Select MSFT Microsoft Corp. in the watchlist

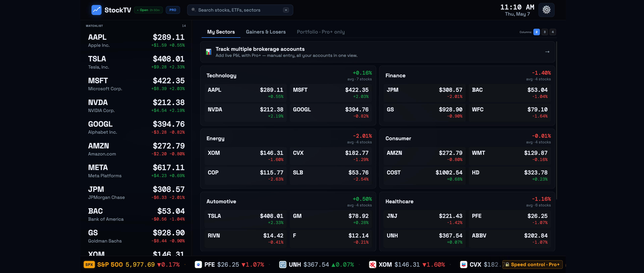pos(136,84)
